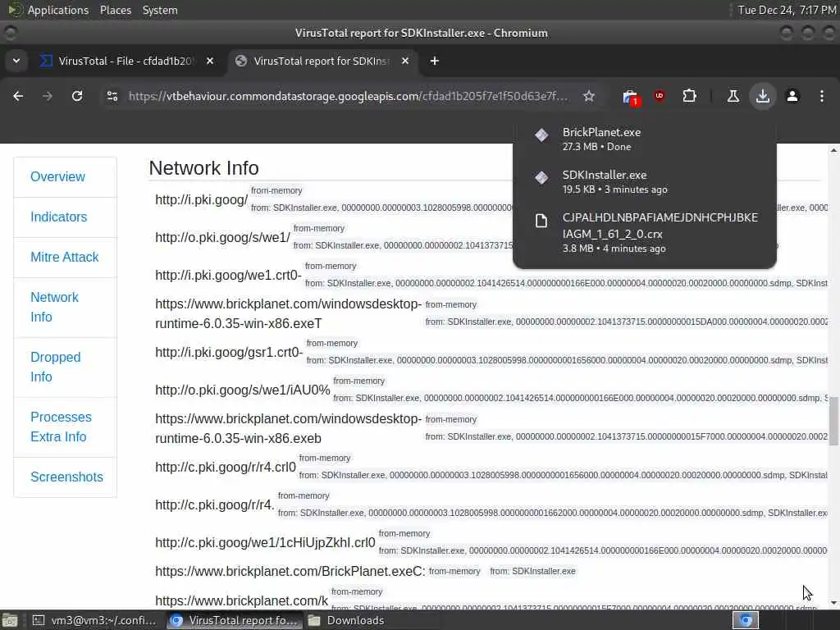Open the extension icon with red badge 1
The width and height of the screenshot is (840, 630).
[631, 97]
